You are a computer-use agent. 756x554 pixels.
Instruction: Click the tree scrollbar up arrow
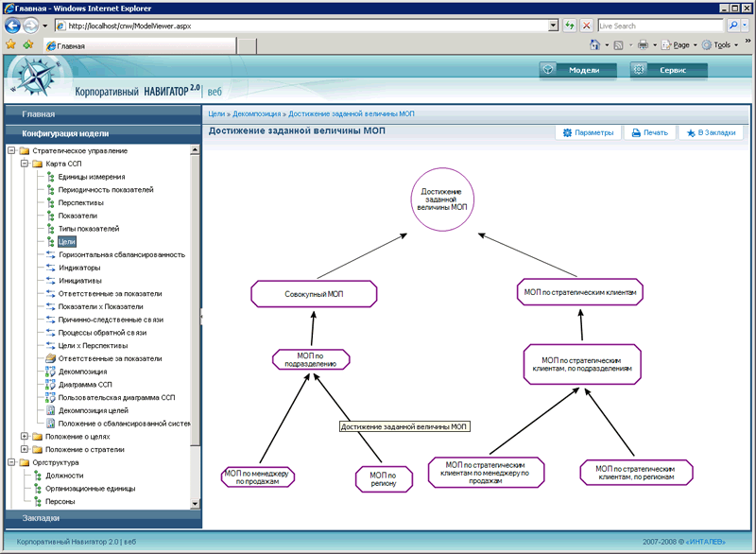pyautogui.click(x=195, y=149)
